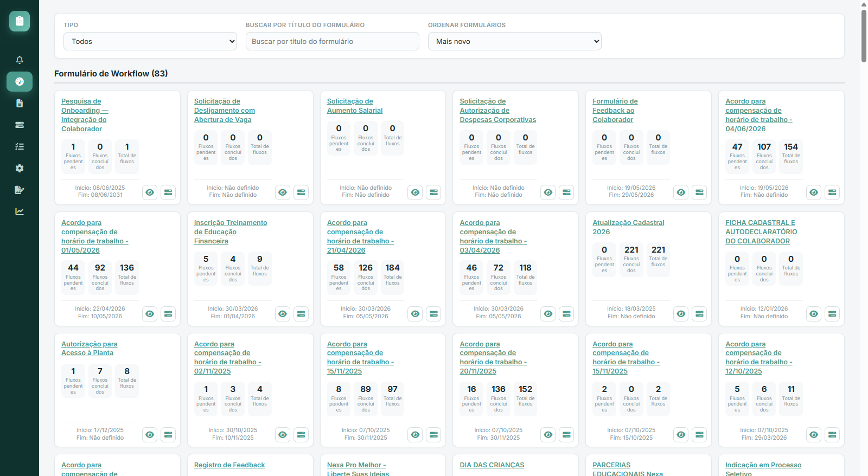
Task: Expand the Tipo dropdown showing Todos
Action: coord(150,41)
